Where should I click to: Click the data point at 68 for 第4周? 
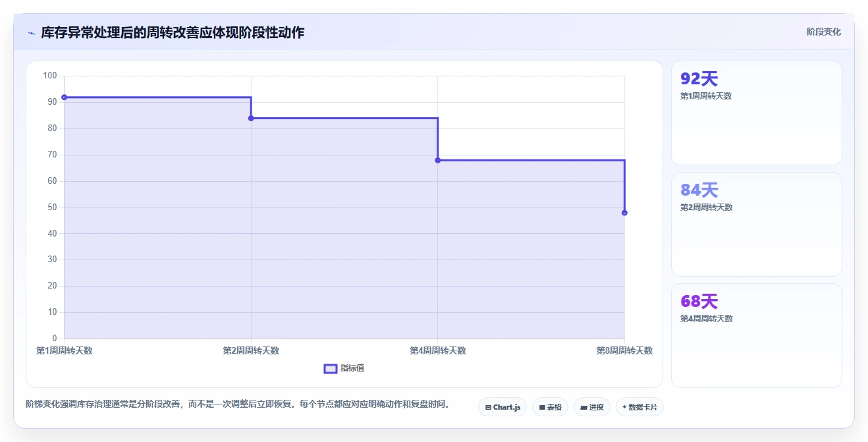tap(438, 160)
